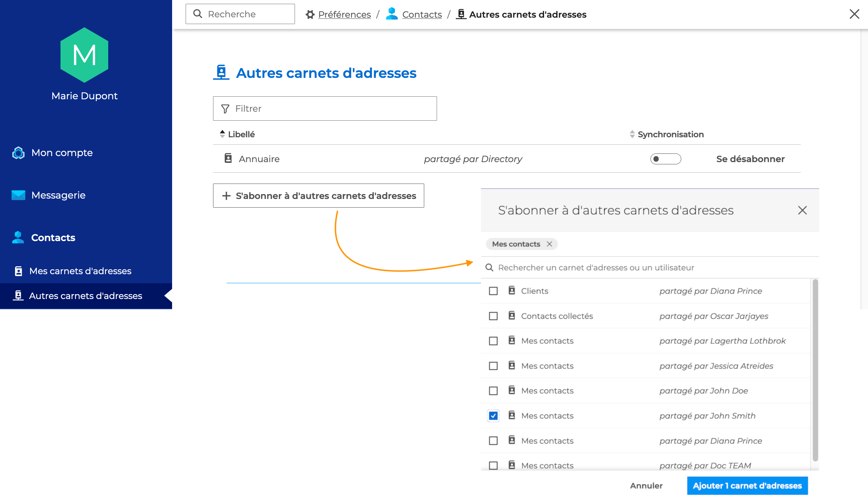Click Ajouter 1 carnet d'adresses button
The image size is (868, 504).
tap(747, 486)
